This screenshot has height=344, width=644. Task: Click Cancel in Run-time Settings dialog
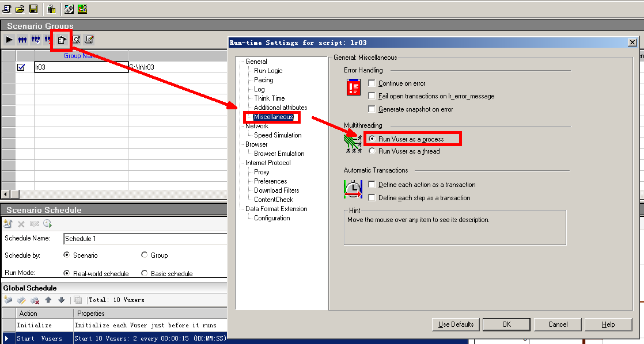point(558,324)
